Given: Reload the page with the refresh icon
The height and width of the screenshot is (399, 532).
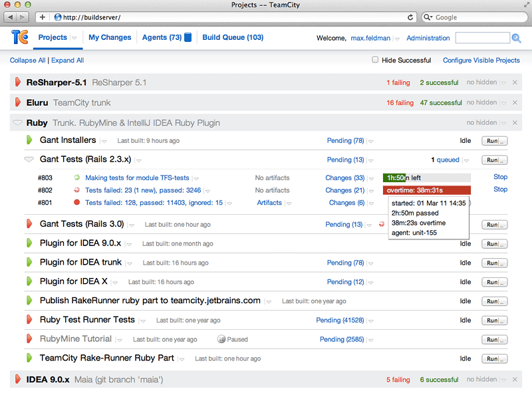Looking at the screenshot, I should [x=410, y=17].
